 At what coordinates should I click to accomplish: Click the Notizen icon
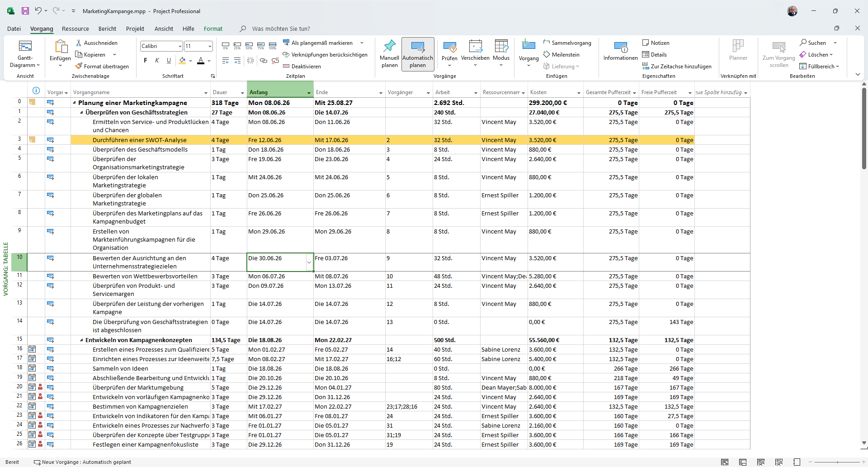(x=646, y=43)
